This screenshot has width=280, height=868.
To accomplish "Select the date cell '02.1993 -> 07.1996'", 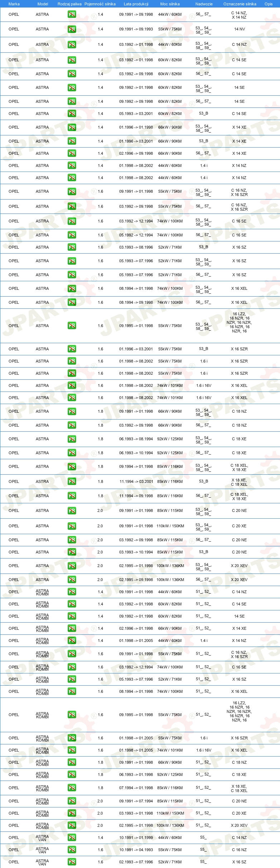I will 136,862.
